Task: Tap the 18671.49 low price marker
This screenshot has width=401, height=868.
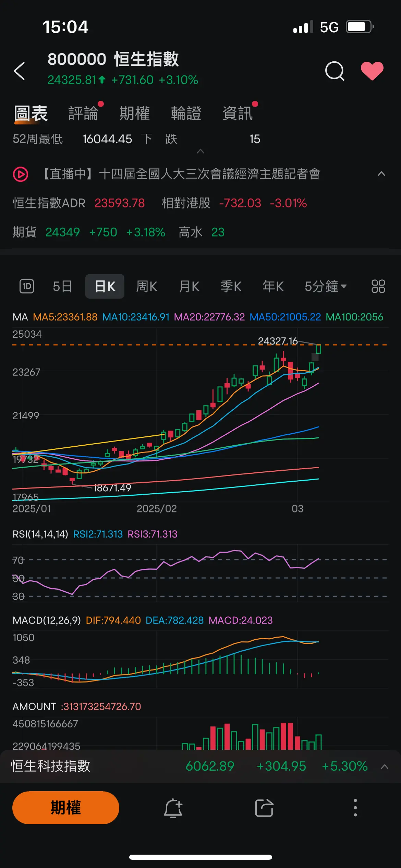Action: tap(112, 488)
